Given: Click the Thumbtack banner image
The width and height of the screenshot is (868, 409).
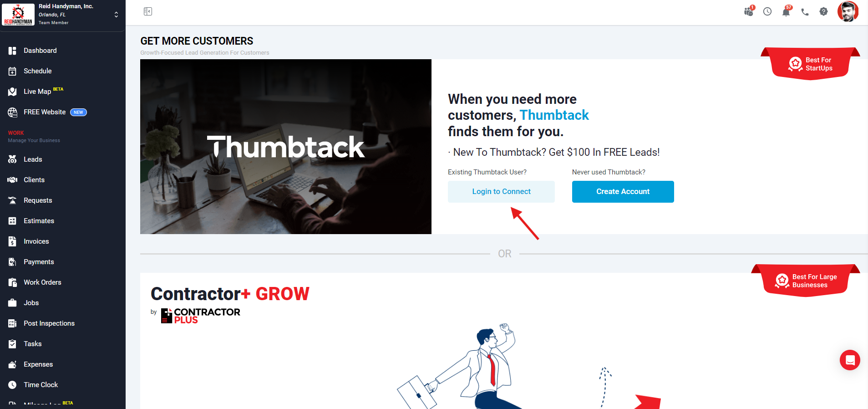Looking at the screenshot, I should (x=286, y=147).
